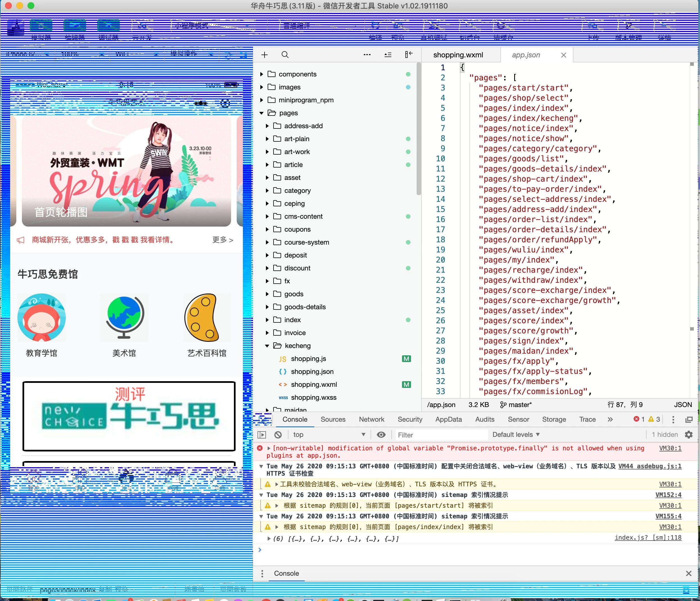Open the Default levels dropdown
This screenshot has width=700, height=601.
pyautogui.click(x=516, y=435)
